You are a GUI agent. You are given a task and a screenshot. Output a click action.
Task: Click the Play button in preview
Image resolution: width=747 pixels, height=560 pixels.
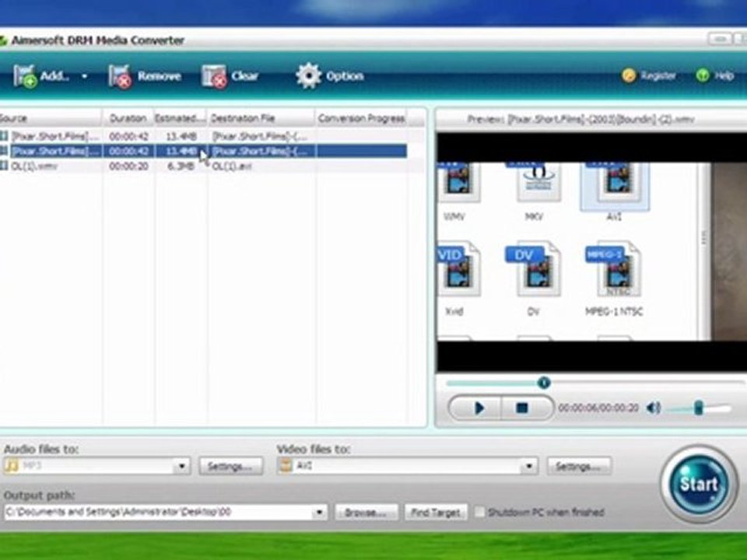pos(479,408)
